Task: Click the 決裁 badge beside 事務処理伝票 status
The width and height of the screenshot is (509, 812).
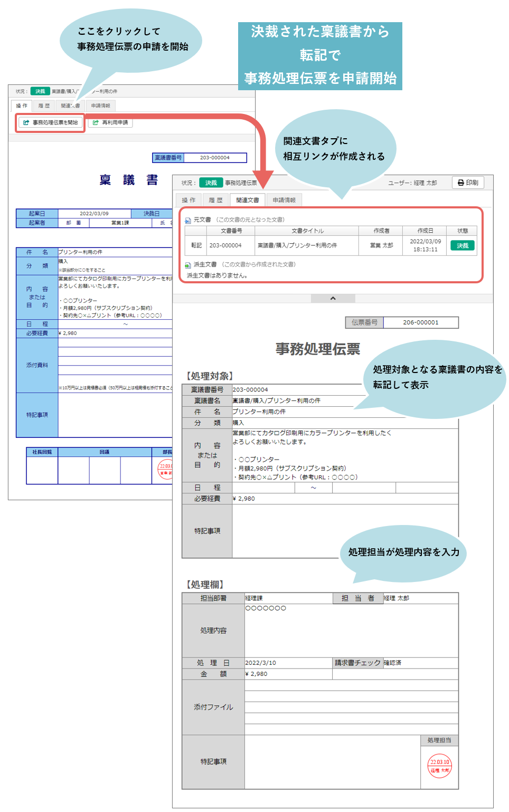Action: tap(211, 183)
